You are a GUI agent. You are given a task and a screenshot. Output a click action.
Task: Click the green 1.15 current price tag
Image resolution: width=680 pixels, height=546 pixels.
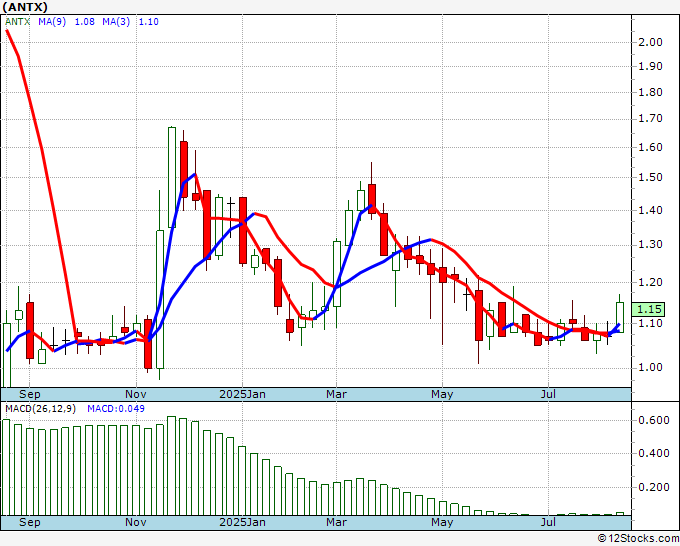649,309
